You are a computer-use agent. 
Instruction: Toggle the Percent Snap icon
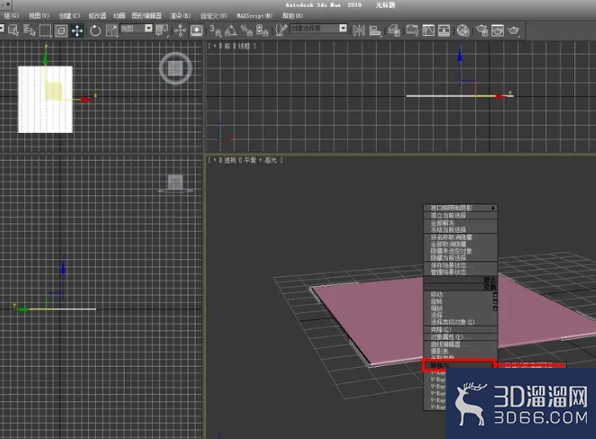point(246,31)
